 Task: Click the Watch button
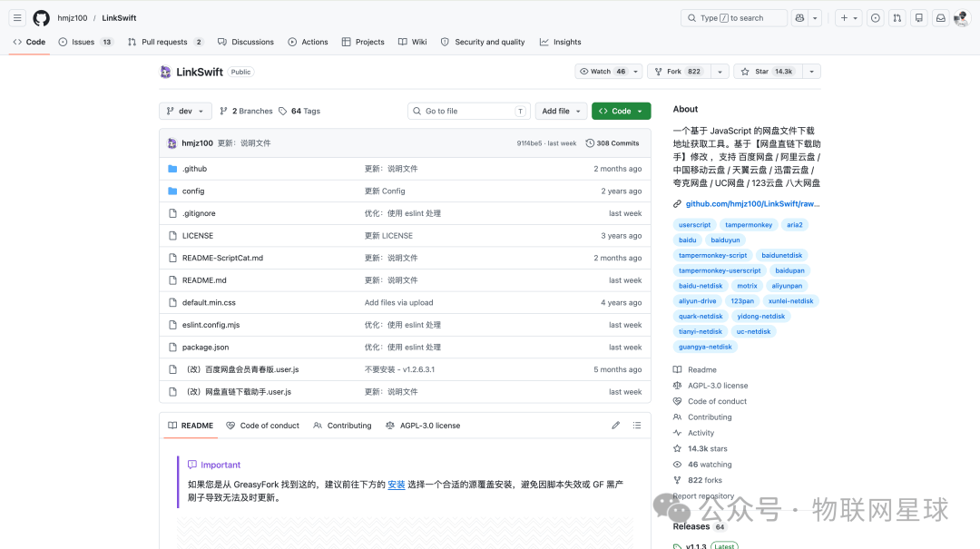pyautogui.click(x=603, y=72)
